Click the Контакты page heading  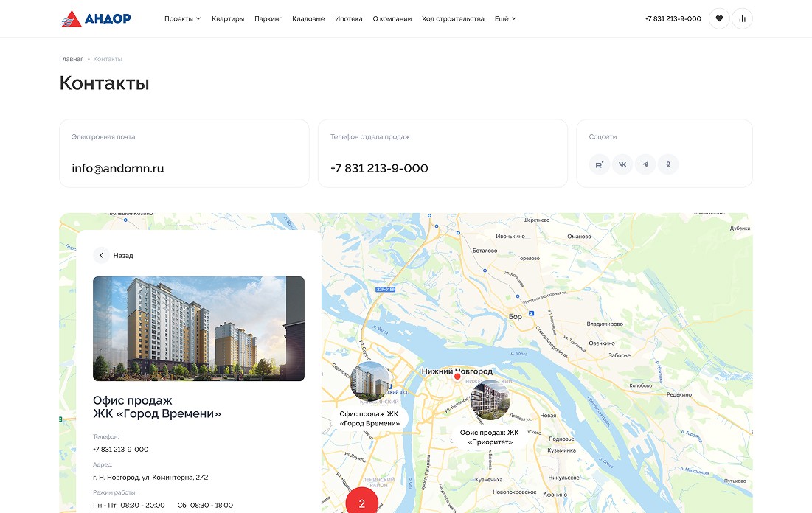click(105, 83)
